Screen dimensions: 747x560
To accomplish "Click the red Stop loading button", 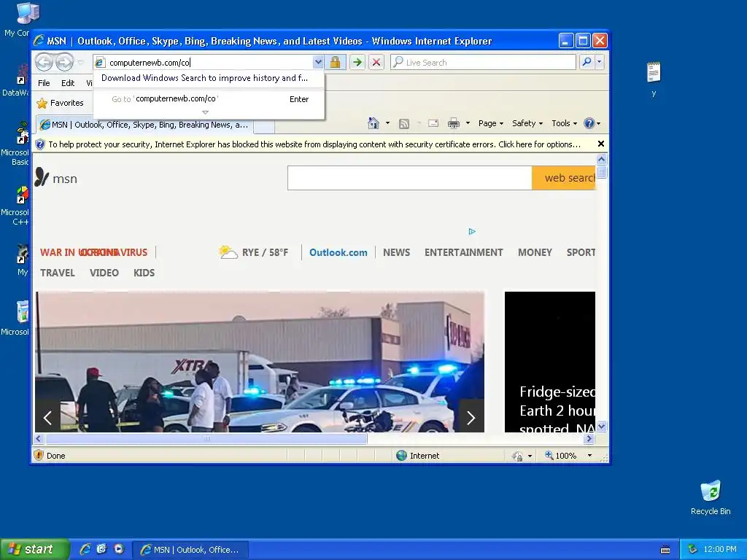I will pyautogui.click(x=376, y=63).
